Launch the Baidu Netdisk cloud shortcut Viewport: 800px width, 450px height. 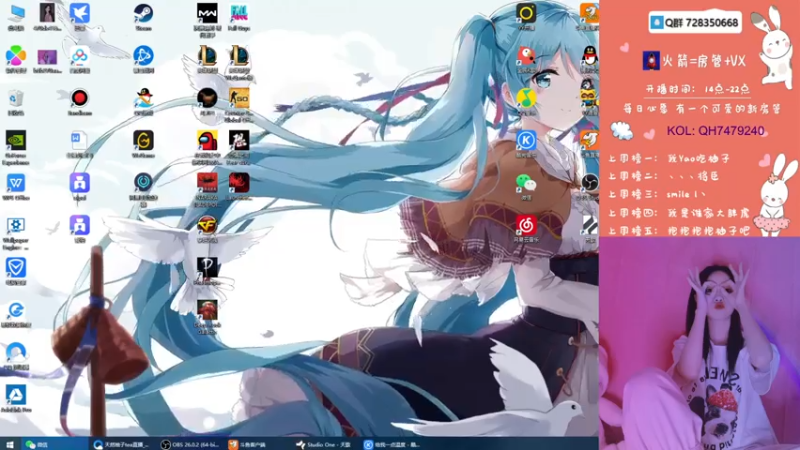(x=80, y=56)
